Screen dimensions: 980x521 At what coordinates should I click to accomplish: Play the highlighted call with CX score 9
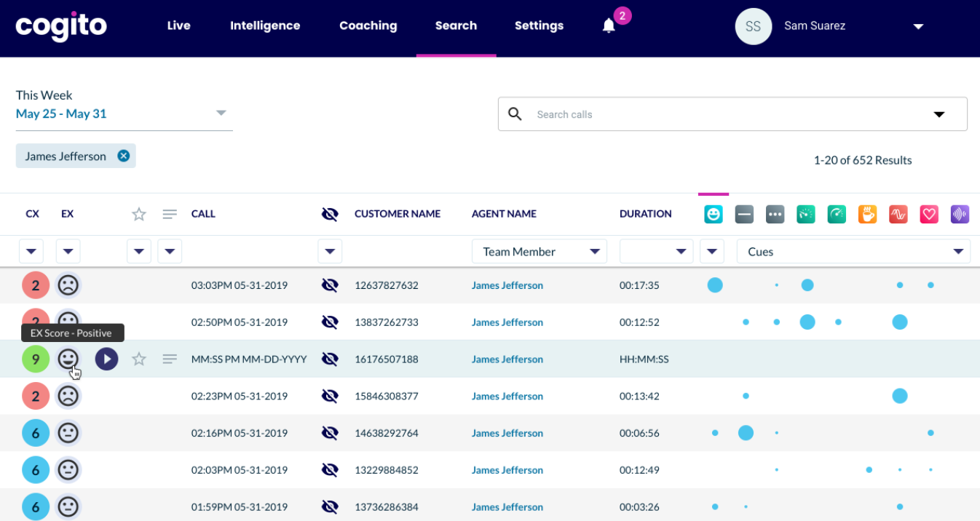(x=107, y=359)
